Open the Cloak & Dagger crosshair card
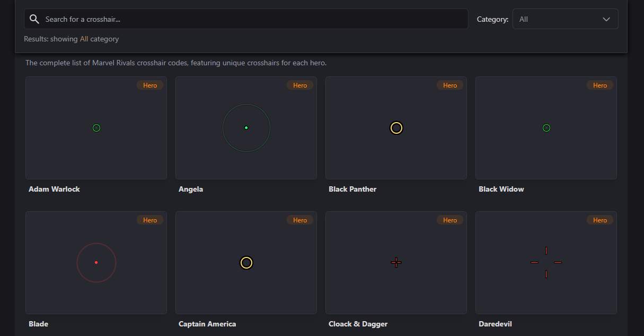 click(x=396, y=263)
